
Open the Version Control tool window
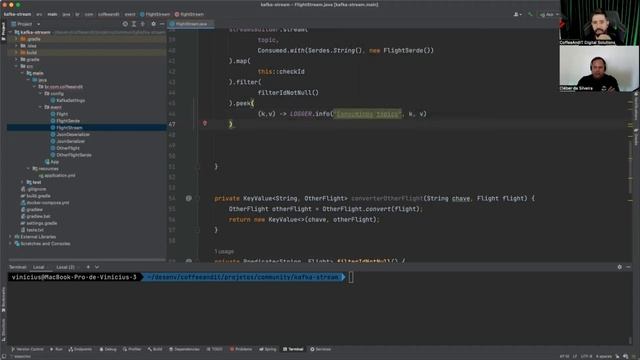pyautogui.click(x=27, y=349)
